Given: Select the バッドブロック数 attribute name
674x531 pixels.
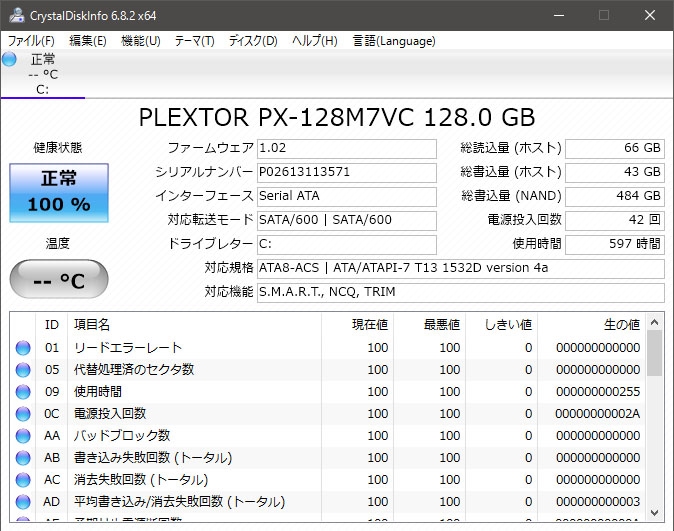Looking at the screenshot, I should pyautogui.click(x=122, y=436).
